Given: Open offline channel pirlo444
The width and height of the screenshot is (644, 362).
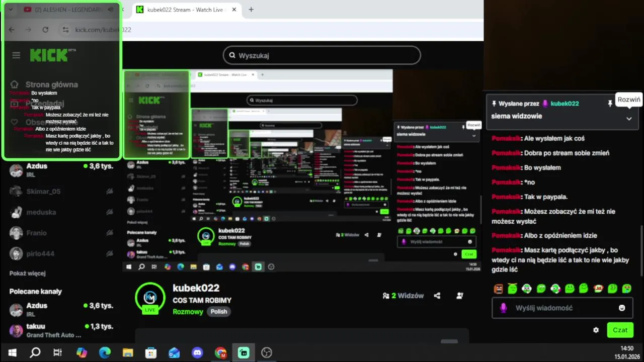Looking at the screenshot, I should pos(61,253).
